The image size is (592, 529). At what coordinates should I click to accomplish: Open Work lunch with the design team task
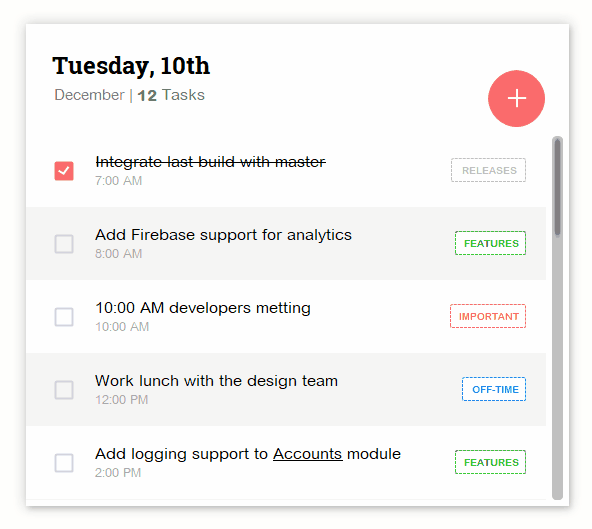point(216,381)
